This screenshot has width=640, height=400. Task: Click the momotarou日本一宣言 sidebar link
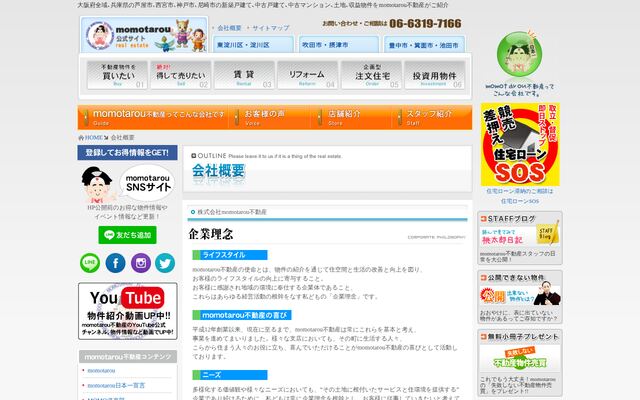pyautogui.click(x=116, y=385)
